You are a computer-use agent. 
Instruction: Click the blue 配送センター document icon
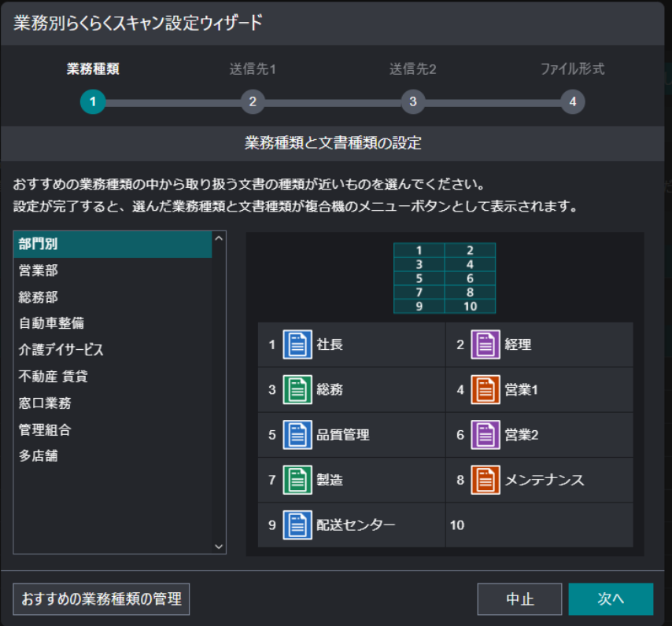(297, 525)
